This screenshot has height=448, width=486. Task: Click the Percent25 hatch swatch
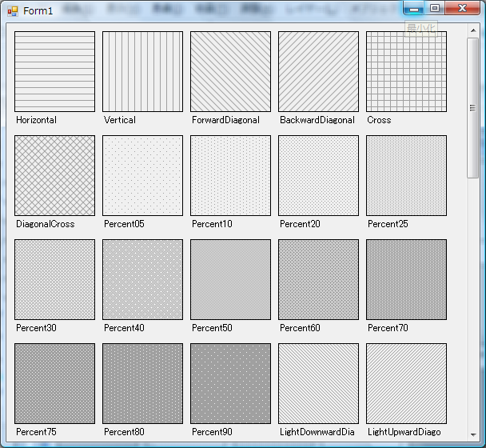406,175
